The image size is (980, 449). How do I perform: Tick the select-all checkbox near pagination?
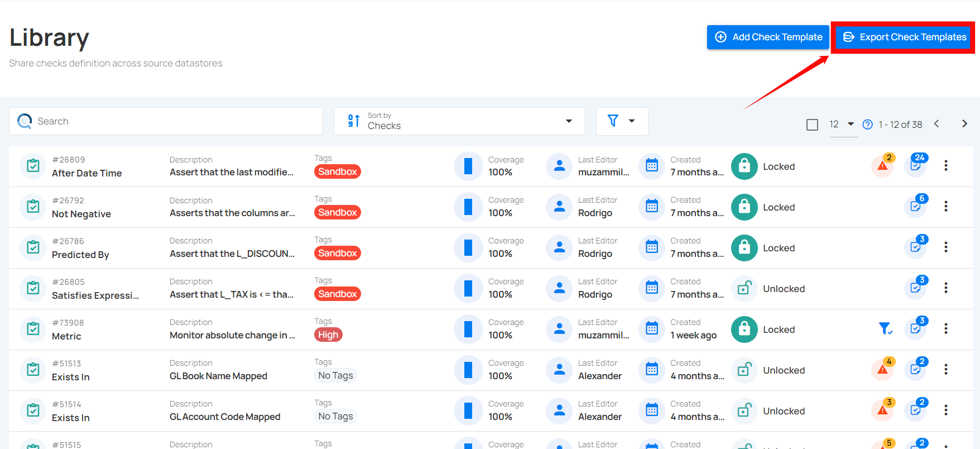[812, 125]
